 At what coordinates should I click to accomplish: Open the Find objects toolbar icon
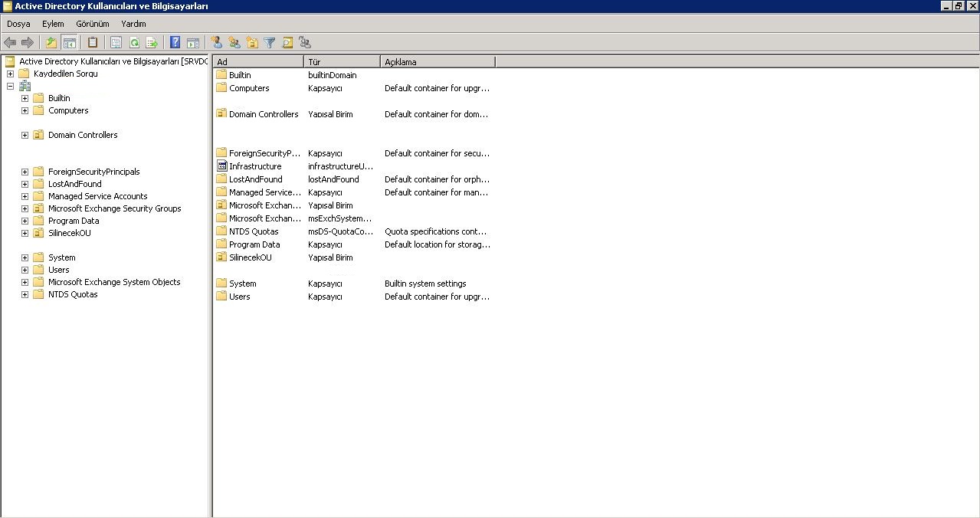(x=287, y=43)
